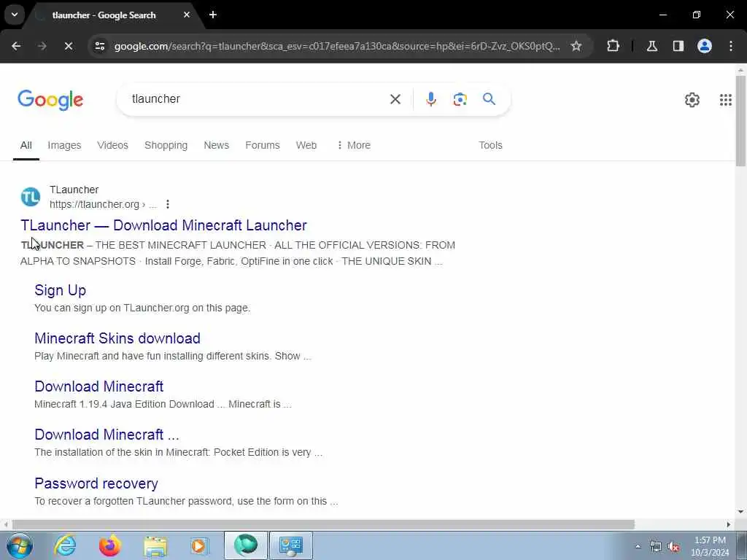Stop loading the page with X button

[68, 46]
